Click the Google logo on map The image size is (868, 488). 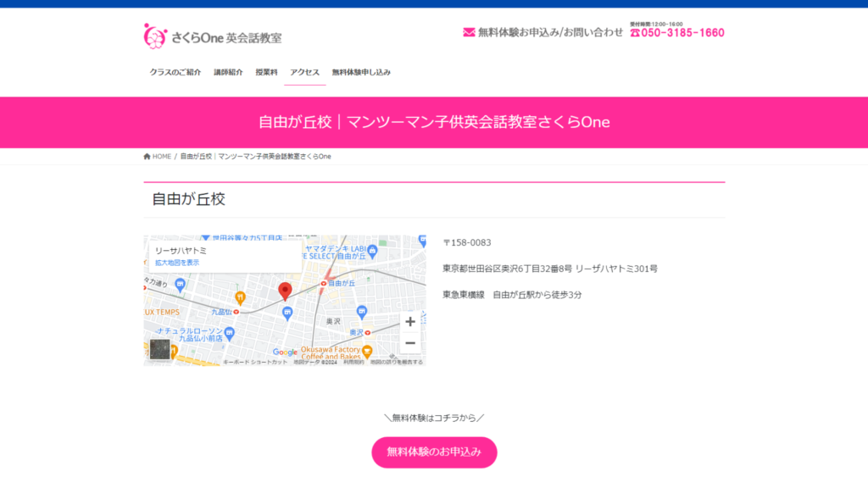pos(285,352)
